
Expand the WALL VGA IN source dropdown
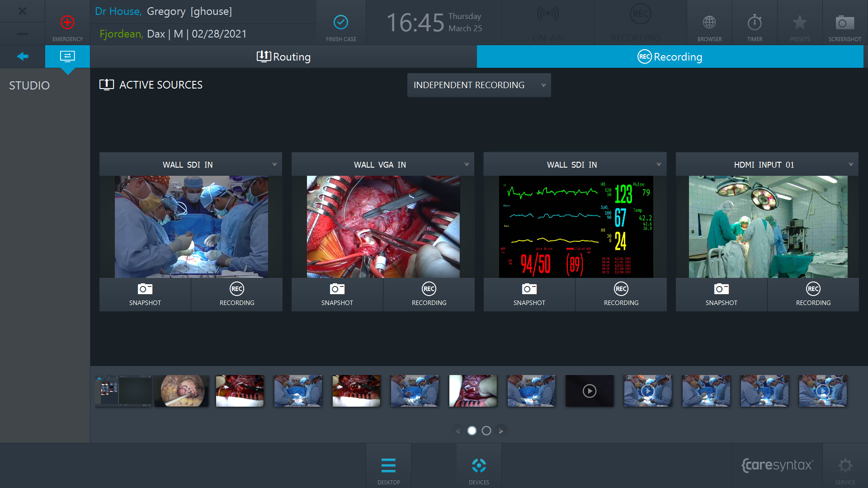pyautogui.click(x=467, y=164)
